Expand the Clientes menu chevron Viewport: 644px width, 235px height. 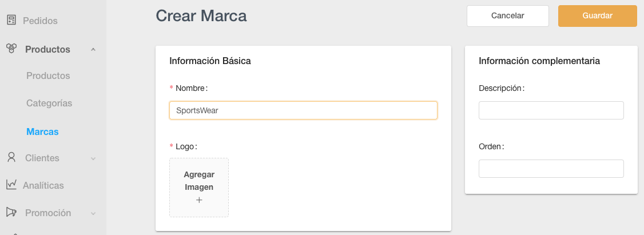click(93, 158)
